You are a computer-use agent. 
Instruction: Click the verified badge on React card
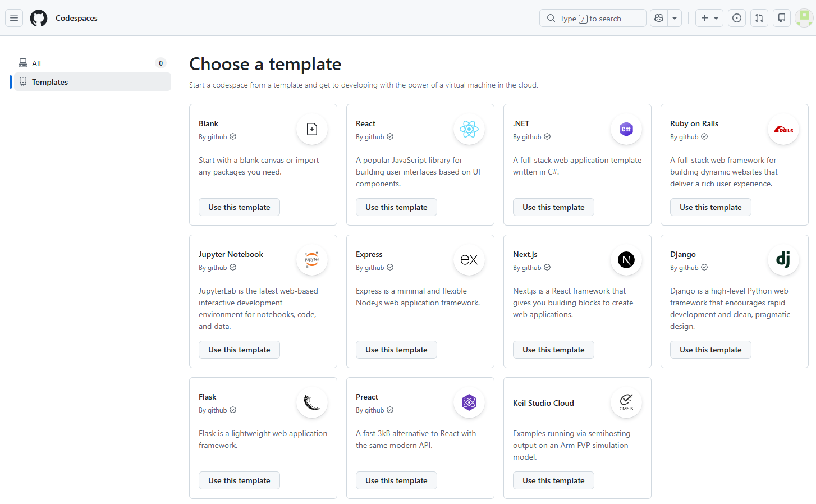point(390,136)
